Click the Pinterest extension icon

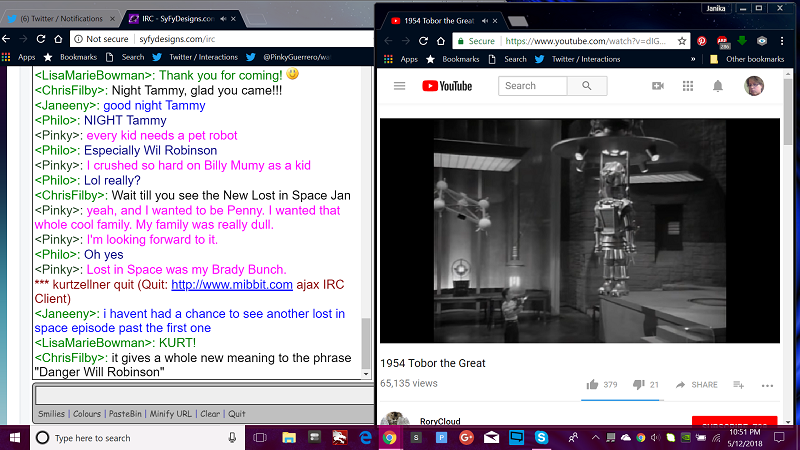pos(702,41)
